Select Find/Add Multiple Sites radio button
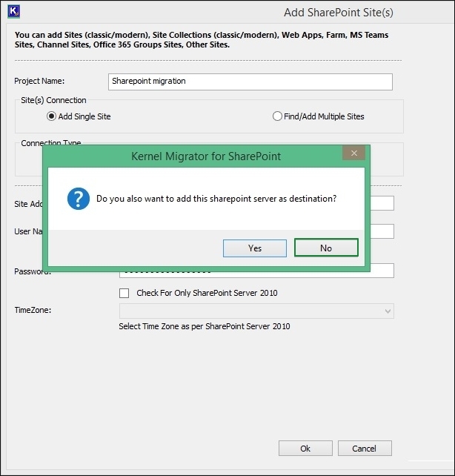 (x=278, y=116)
